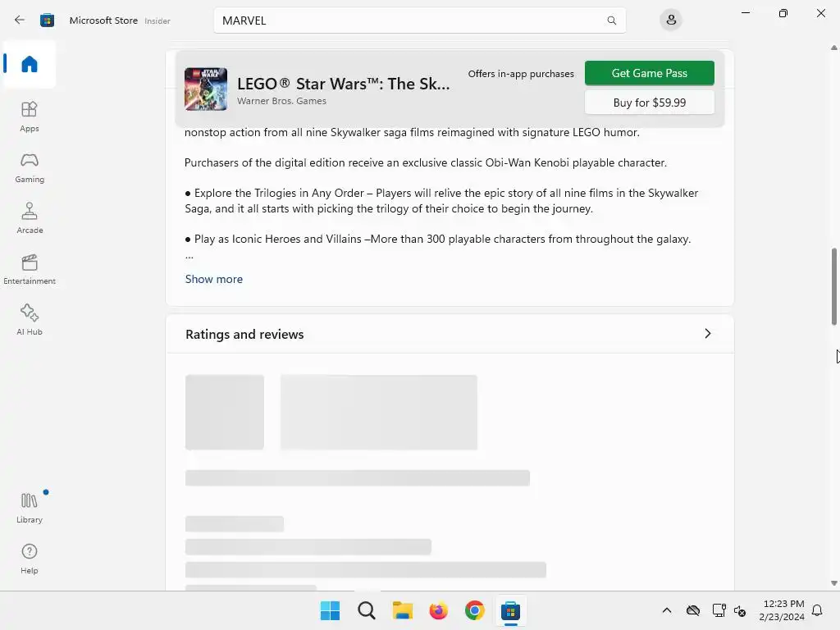Click the LEGO Star Wars game thumbnail
Image resolution: width=840 pixels, height=630 pixels.
pos(206,89)
